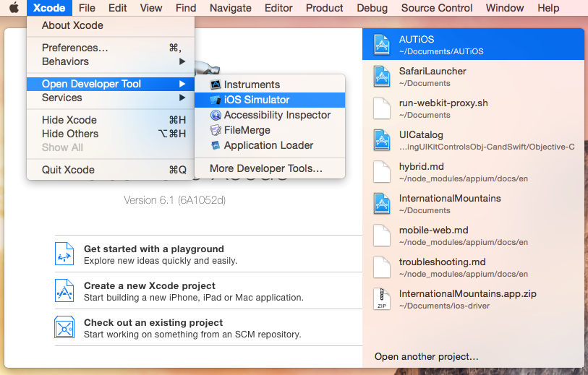This screenshot has height=375, width=588.
Task: Click the UICatalog project icon
Action: [382, 140]
